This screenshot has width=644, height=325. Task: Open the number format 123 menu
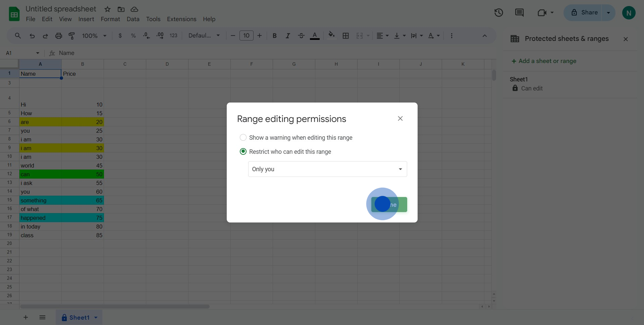[173, 36]
